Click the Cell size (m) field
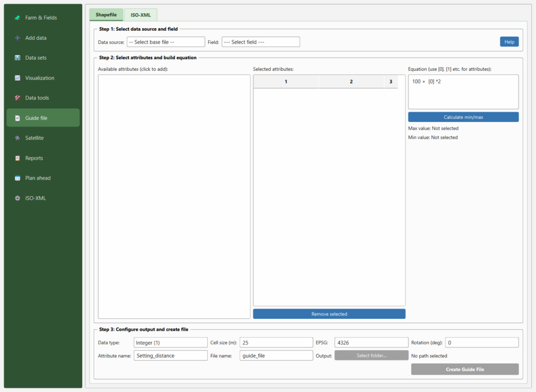Image resolution: width=536 pixels, height=392 pixels. coord(276,342)
